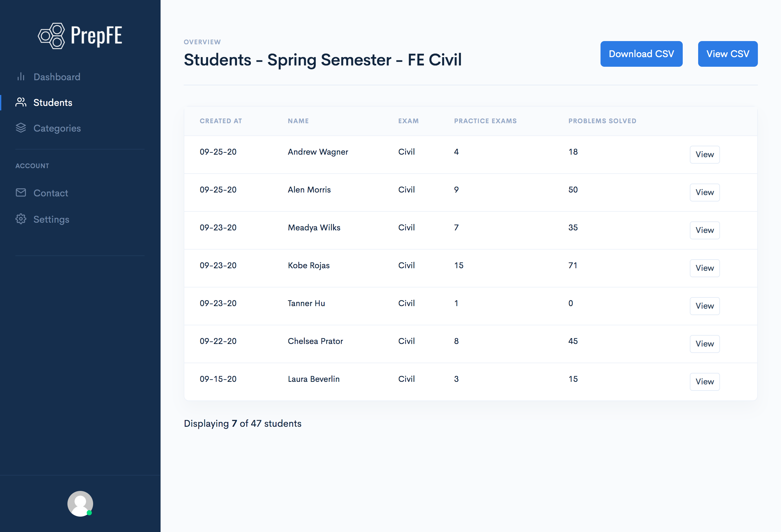Click the Dashboard bar chart icon
This screenshot has height=532, width=781.
click(21, 77)
